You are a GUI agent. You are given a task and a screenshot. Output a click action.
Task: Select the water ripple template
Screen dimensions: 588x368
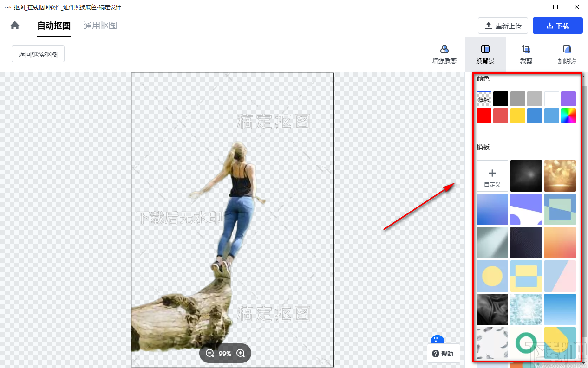[526, 310]
